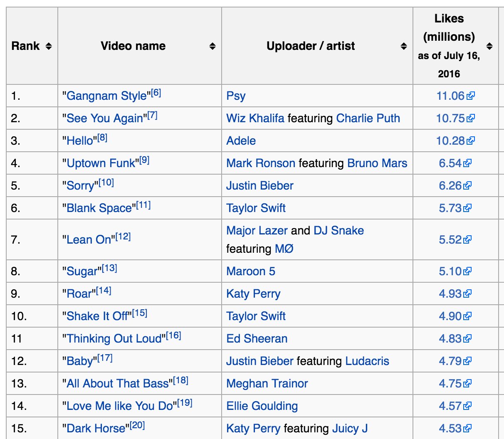This screenshot has height=439, width=504.
Task: Open external link for 4.75 likes
Action: (455, 384)
